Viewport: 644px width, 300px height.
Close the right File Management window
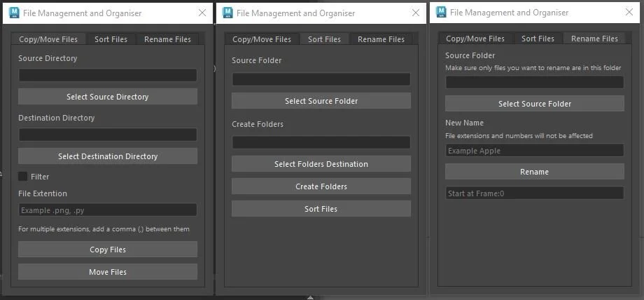click(x=629, y=12)
